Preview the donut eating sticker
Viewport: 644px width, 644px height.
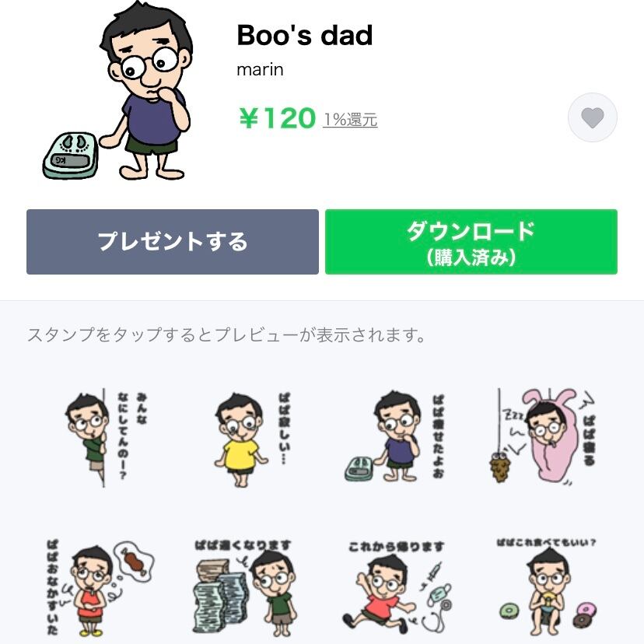click(546, 588)
